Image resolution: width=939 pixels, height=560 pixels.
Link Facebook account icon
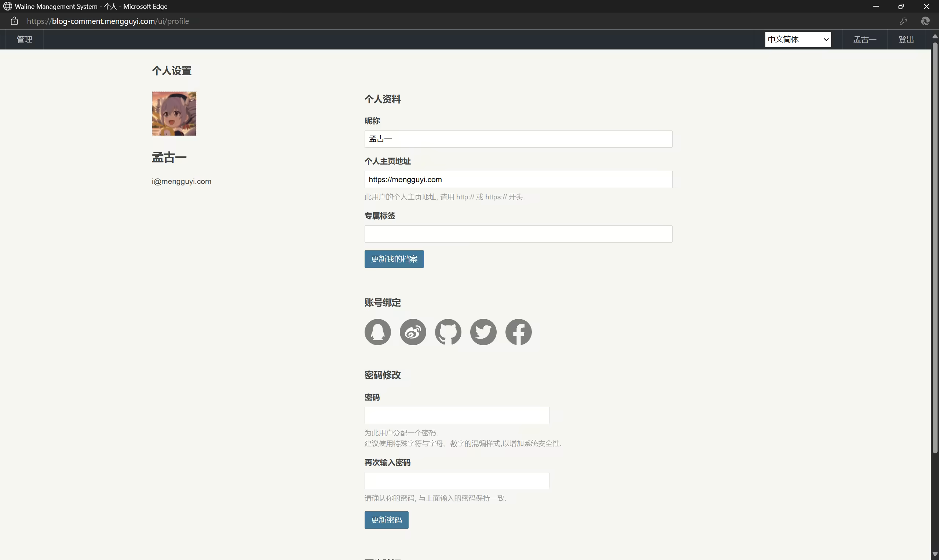click(x=518, y=332)
